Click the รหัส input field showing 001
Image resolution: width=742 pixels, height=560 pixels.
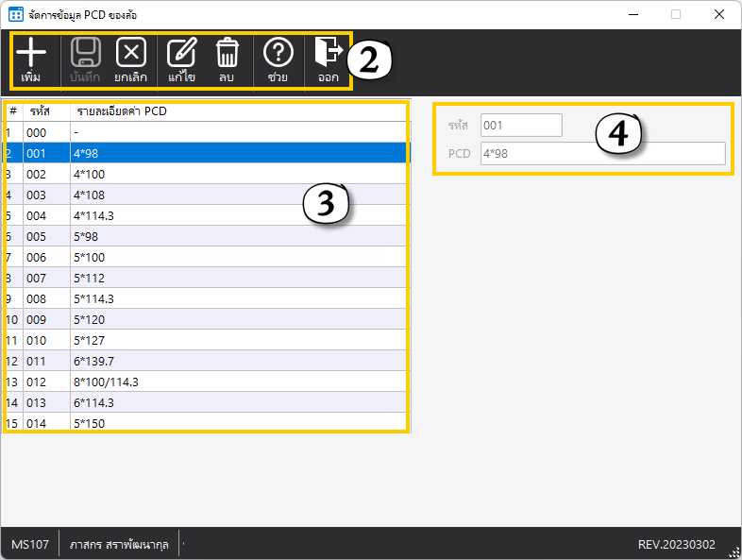click(x=521, y=126)
